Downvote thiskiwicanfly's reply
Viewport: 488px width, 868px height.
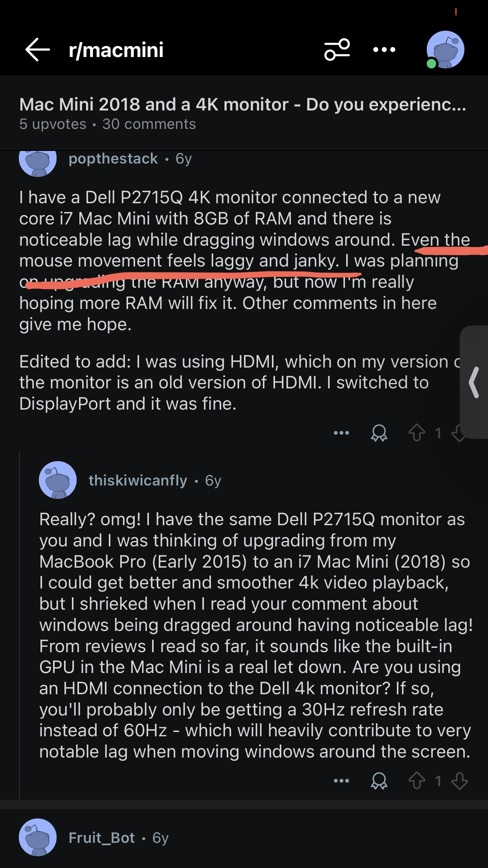[x=459, y=781]
